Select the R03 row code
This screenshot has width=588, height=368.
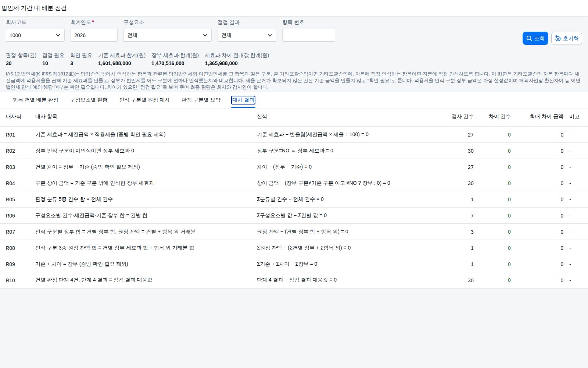coord(11,167)
